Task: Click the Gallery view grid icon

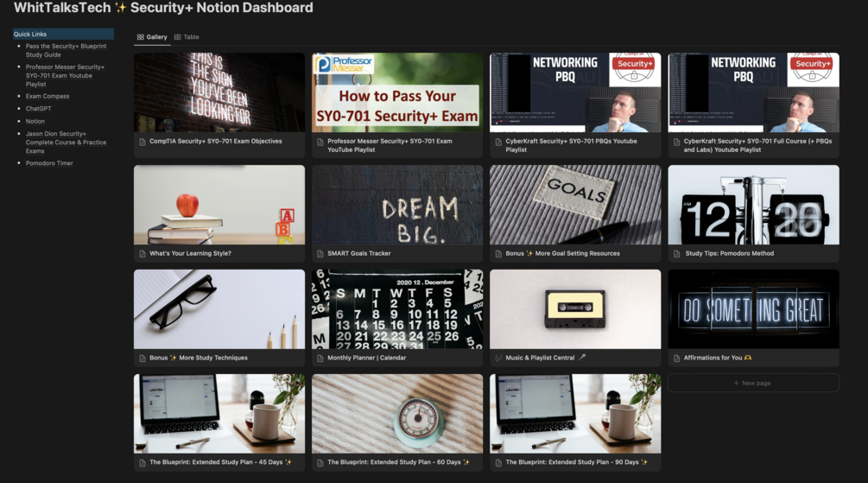Action: tap(140, 37)
